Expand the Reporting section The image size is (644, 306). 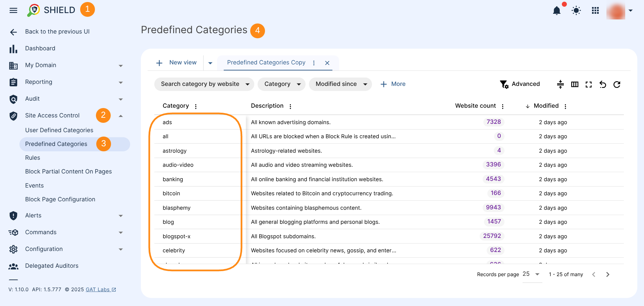pos(121,83)
